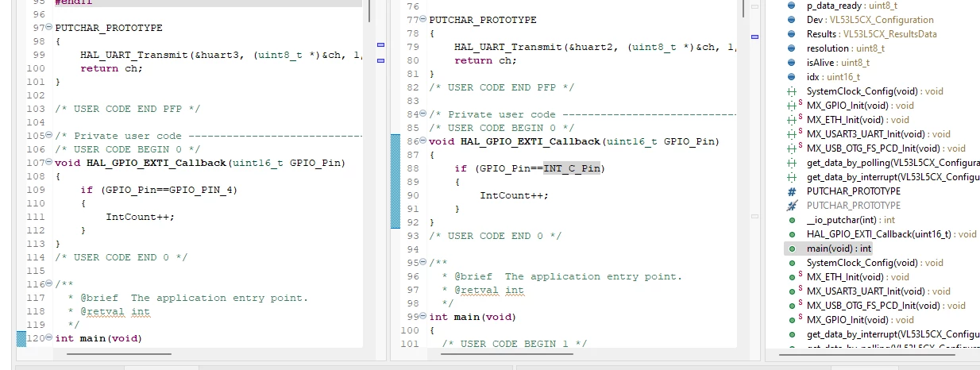
Task: Select first get_data_by_interrupt declaration in outline
Action: [x=893, y=177]
